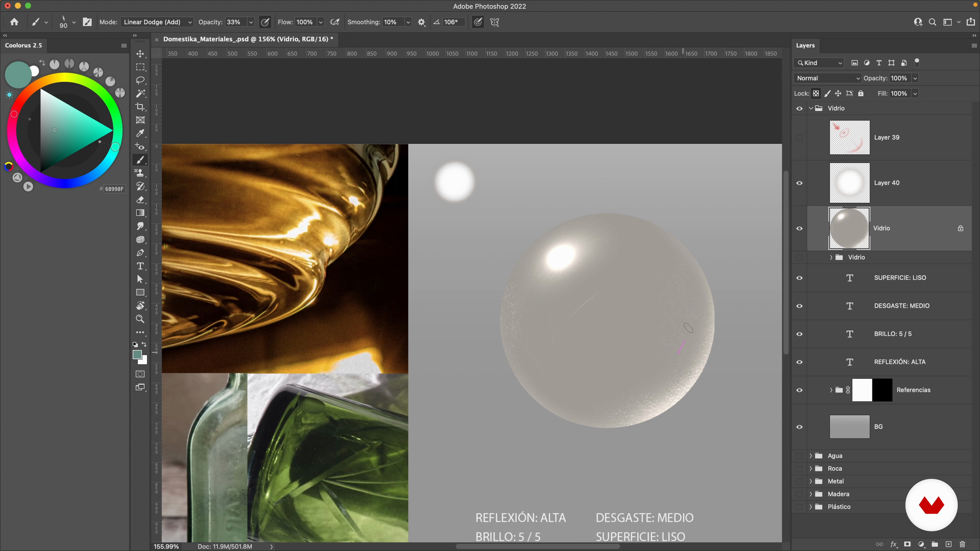Viewport: 980px width, 551px height.
Task: Click the foreground color swatch
Action: pos(137,354)
